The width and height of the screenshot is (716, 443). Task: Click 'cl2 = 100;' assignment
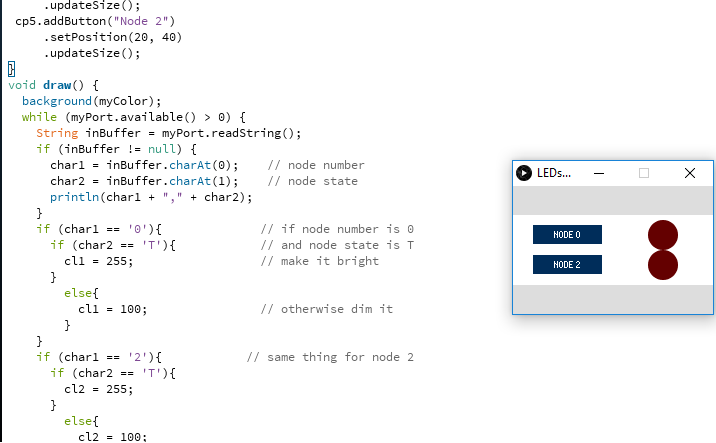tap(113, 437)
